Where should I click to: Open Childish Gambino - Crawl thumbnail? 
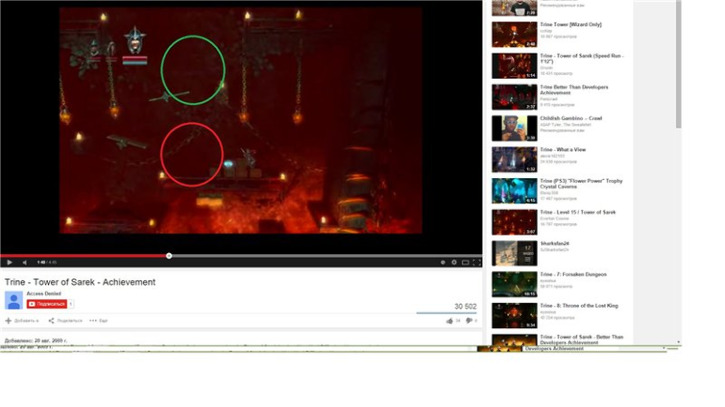514,128
